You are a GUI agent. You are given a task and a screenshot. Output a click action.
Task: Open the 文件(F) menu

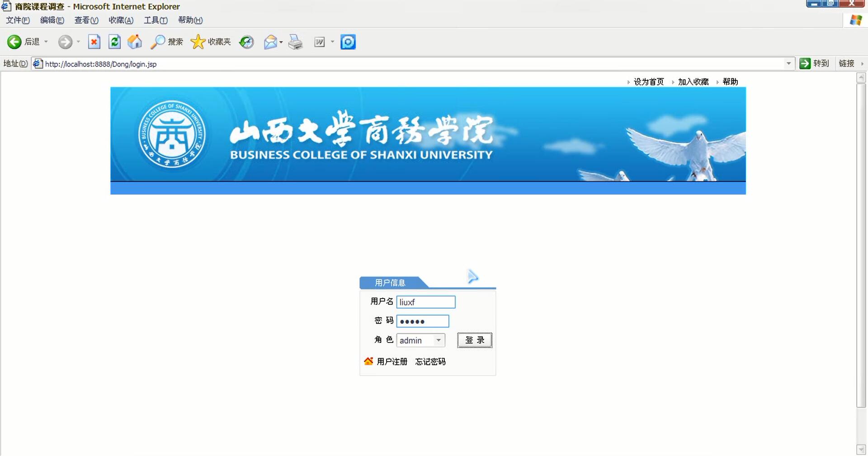coord(18,20)
